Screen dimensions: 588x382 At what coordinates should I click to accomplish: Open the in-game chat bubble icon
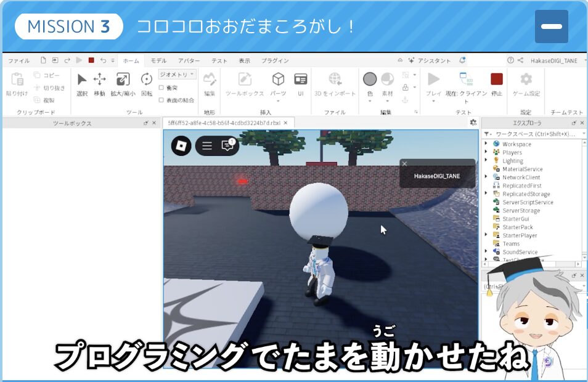click(x=227, y=145)
